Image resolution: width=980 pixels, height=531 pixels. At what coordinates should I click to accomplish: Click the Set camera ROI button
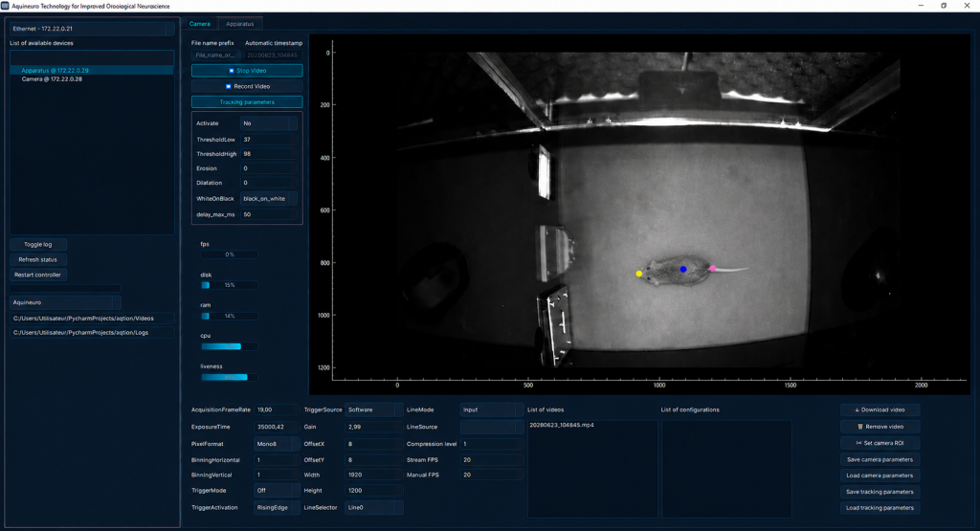[x=880, y=443]
